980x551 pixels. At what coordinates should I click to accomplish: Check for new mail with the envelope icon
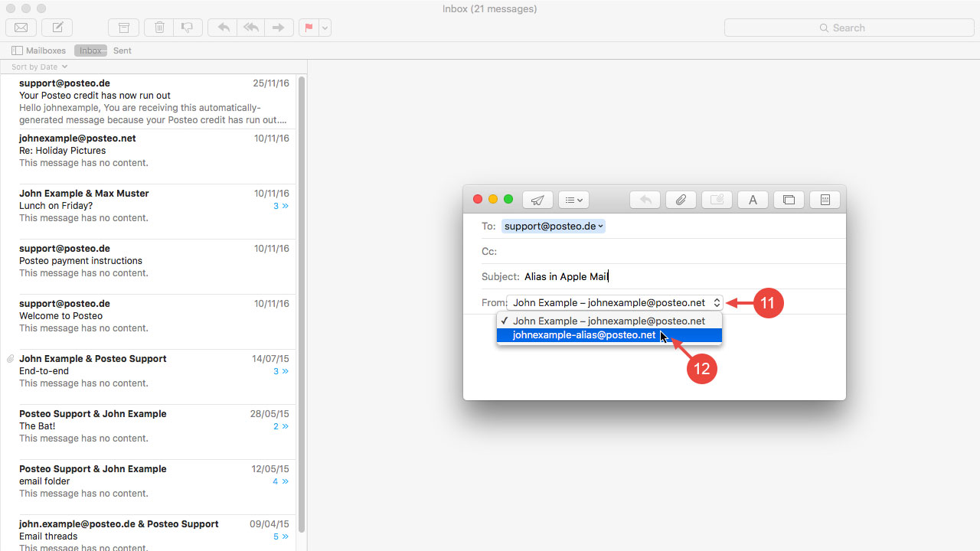point(21,28)
